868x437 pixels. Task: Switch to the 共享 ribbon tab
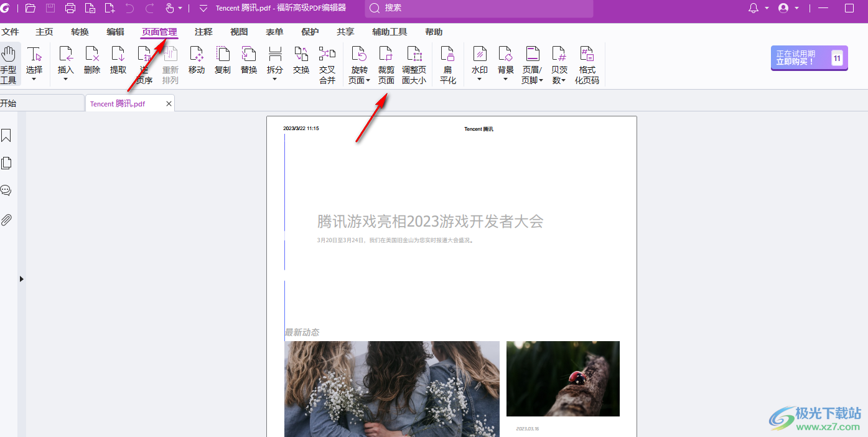[345, 32]
